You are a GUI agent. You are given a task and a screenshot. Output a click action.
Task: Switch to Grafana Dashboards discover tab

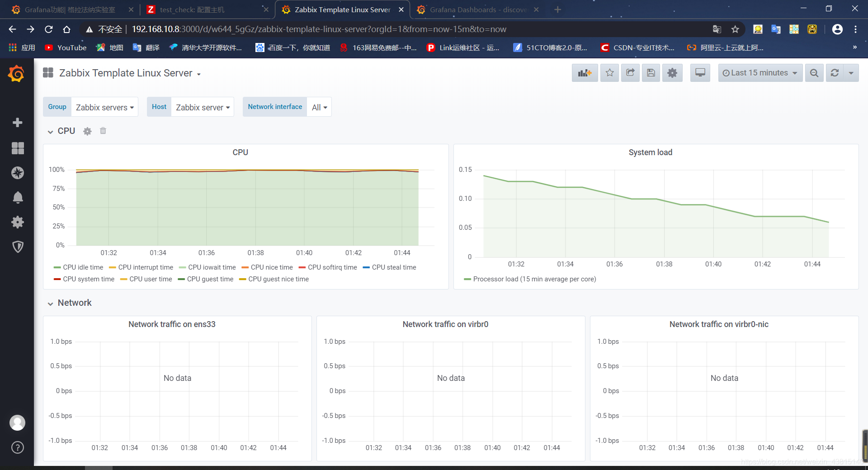(478, 9)
